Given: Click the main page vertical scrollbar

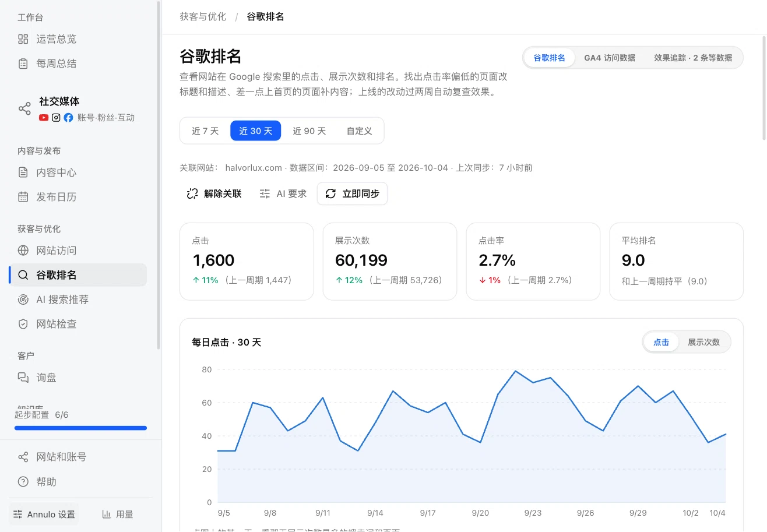Looking at the screenshot, I should [x=764, y=87].
